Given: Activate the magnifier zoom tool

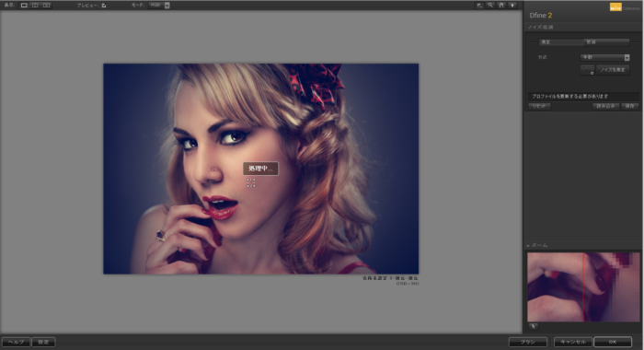Looking at the screenshot, I should [x=490, y=6].
